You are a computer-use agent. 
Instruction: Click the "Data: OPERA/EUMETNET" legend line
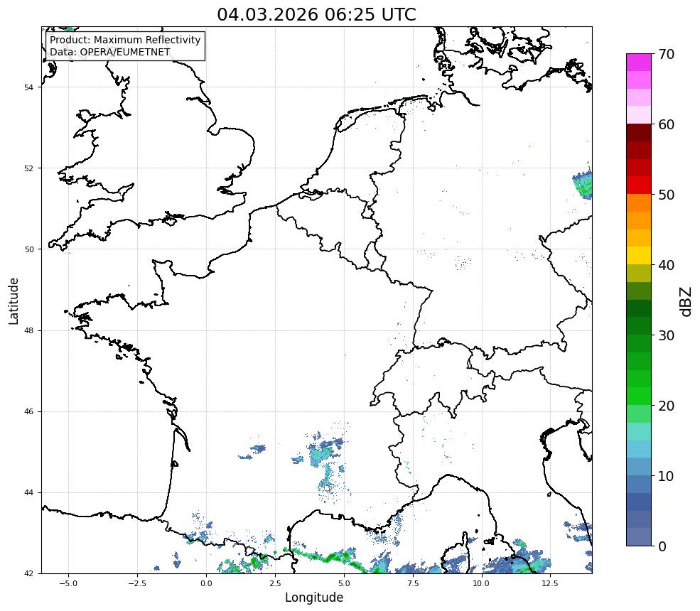[110, 52]
